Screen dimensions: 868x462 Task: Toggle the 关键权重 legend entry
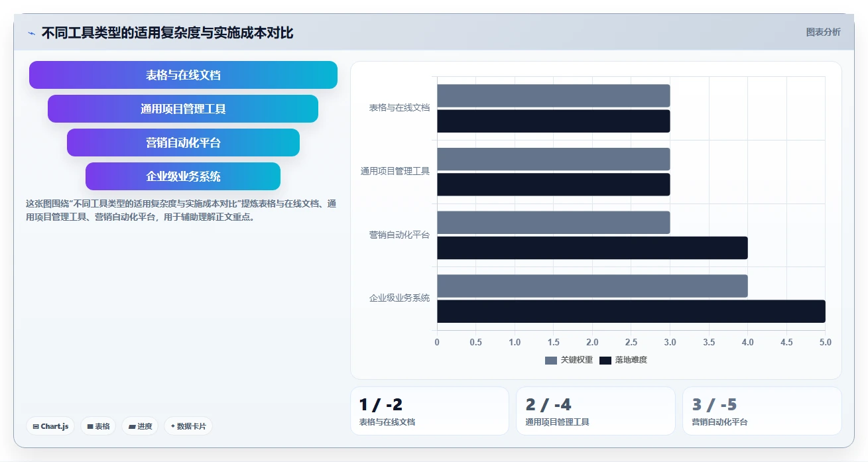coord(569,360)
